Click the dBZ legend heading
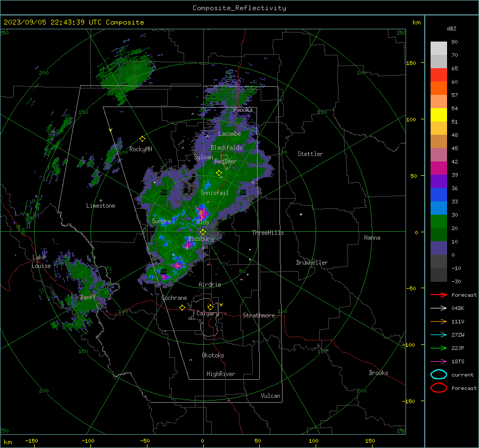The height and width of the screenshot is (448, 479). [x=451, y=28]
